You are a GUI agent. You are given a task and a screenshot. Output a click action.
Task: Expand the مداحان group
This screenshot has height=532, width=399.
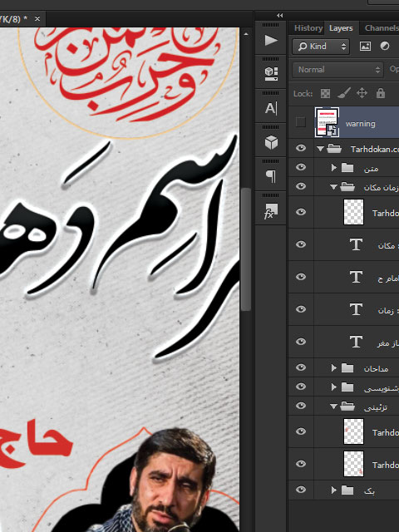tap(334, 367)
